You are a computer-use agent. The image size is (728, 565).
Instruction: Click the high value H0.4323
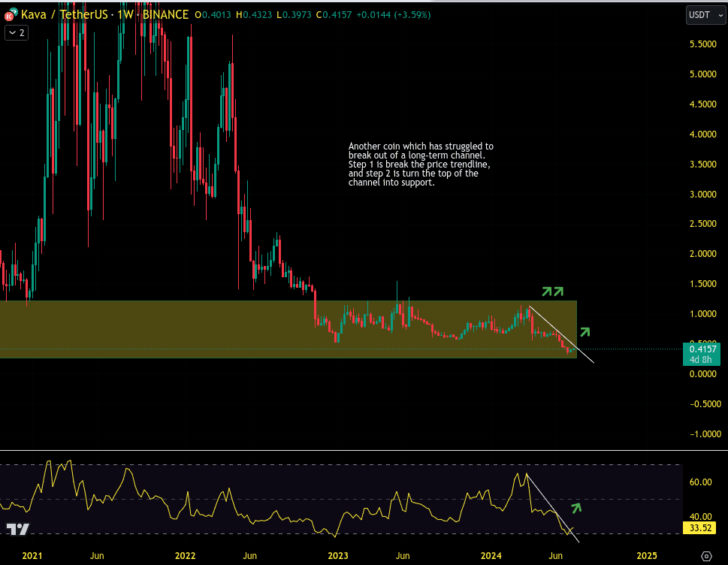coord(254,15)
